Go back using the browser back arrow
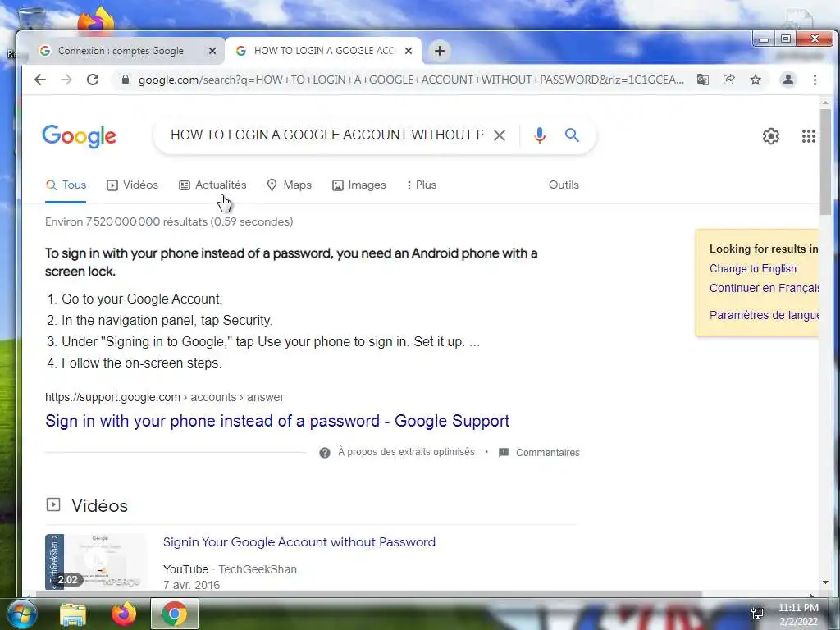Screen dimensions: 840x630 pos(40,80)
